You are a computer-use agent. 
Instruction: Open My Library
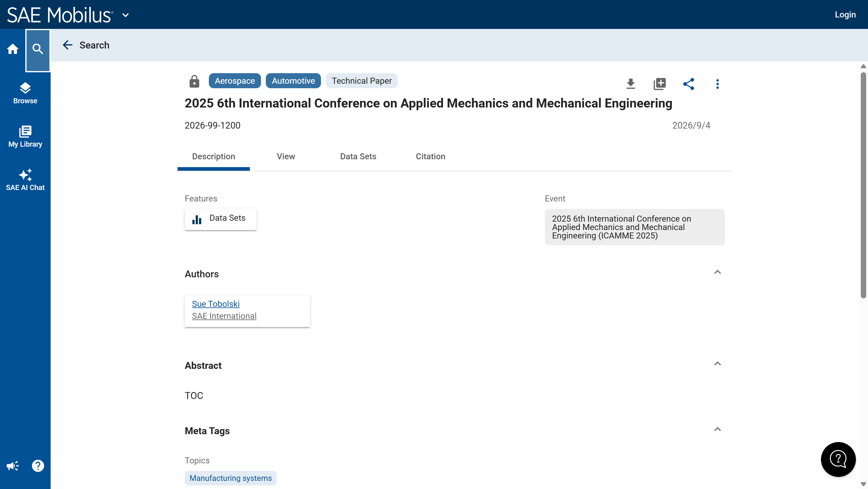[25, 137]
